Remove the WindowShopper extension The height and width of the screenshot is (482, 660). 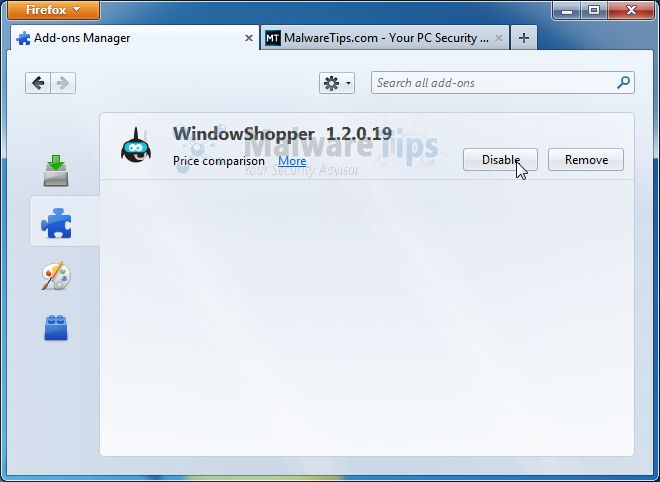click(586, 160)
